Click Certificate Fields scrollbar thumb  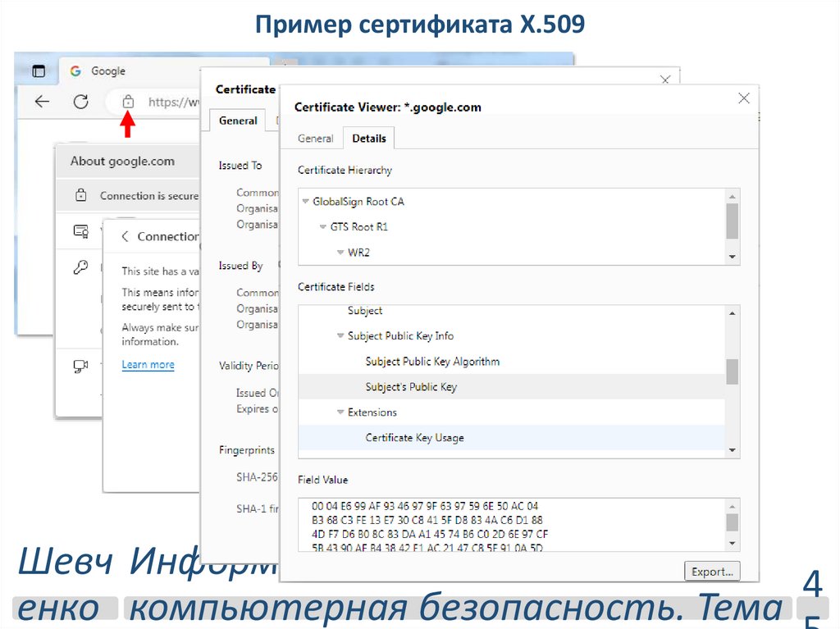[733, 371]
